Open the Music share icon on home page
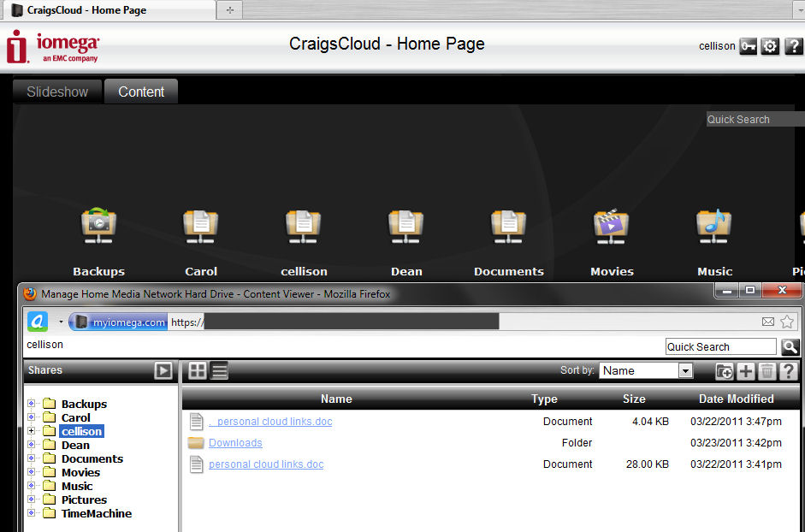The image size is (805, 532). tap(713, 226)
